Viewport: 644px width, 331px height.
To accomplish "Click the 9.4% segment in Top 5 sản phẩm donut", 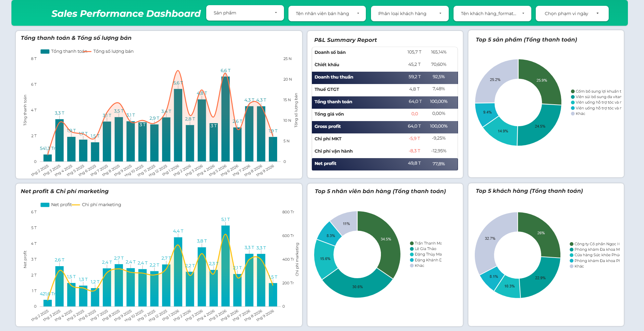I will [x=487, y=113].
